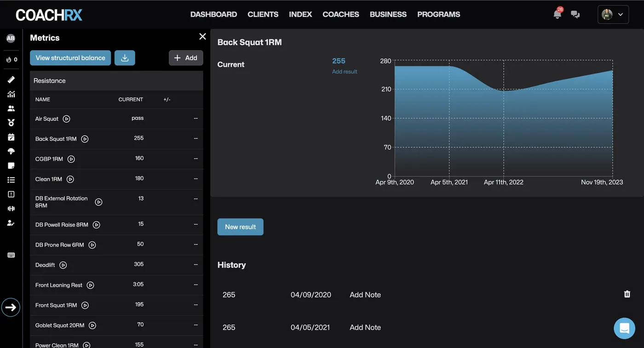644x348 pixels.
Task: Add Note for the 04/05/2021 entry
Action: [x=365, y=327]
